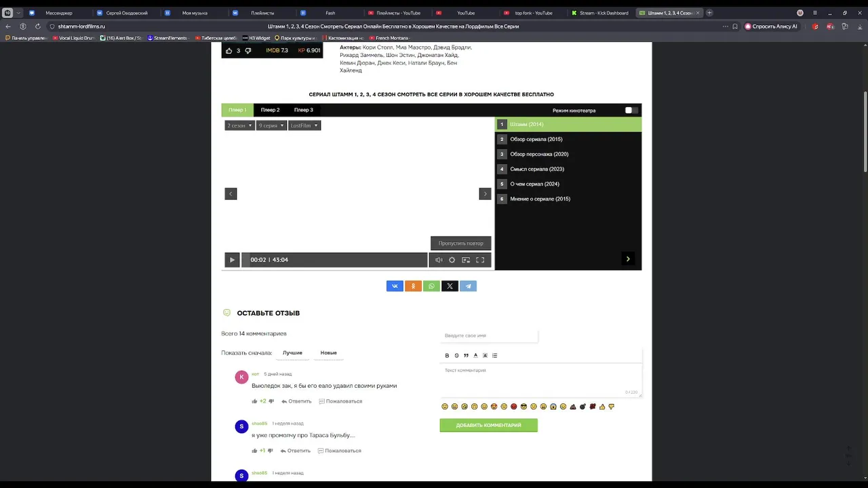
Task: Share via WhatsApp icon
Action: pyautogui.click(x=431, y=286)
